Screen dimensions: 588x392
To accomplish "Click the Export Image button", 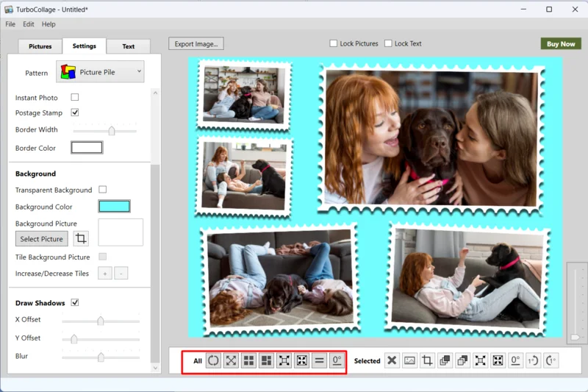I will coord(196,44).
